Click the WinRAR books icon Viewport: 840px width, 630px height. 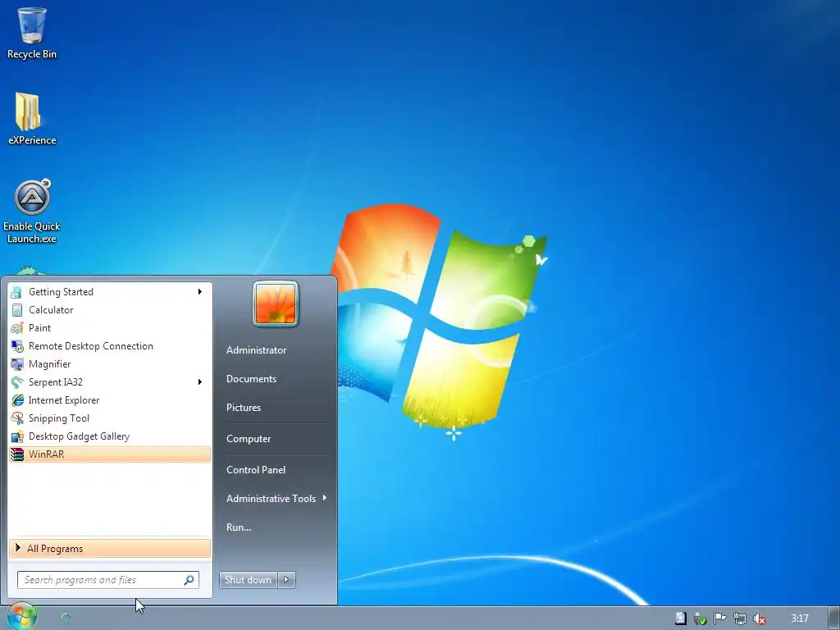[x=17, y=454]
